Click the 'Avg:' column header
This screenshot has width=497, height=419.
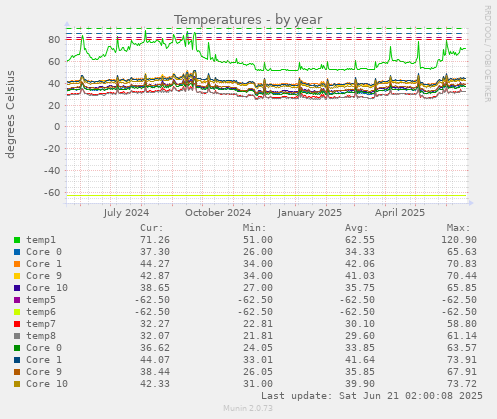356,228
